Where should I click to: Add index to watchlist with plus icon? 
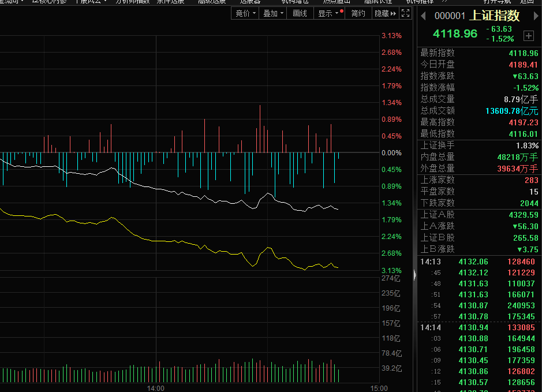click(x=528, y=36)
